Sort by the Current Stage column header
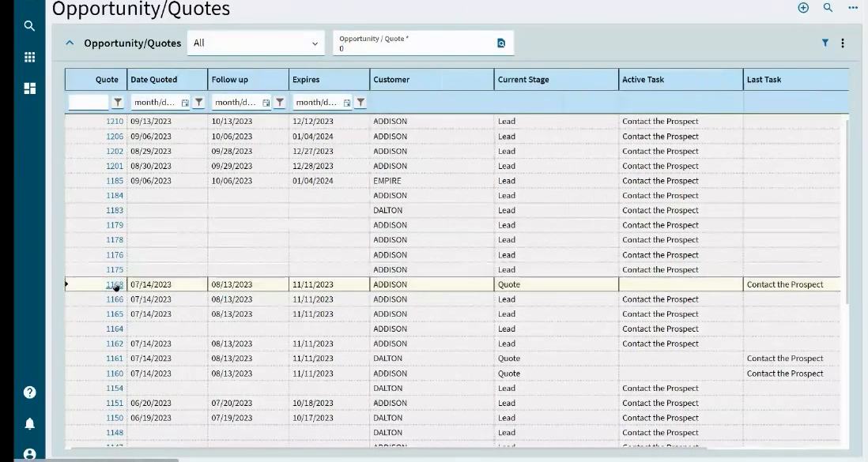 coord(557,80)
